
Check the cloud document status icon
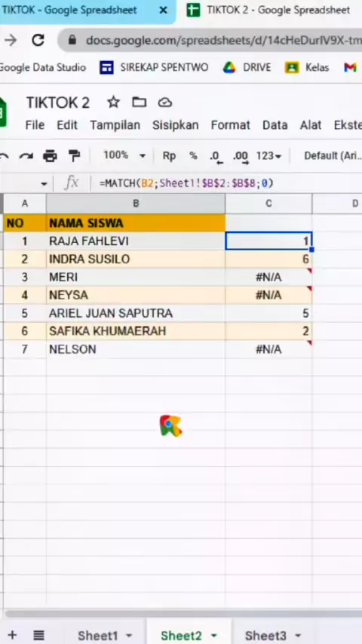pos(164,103)
